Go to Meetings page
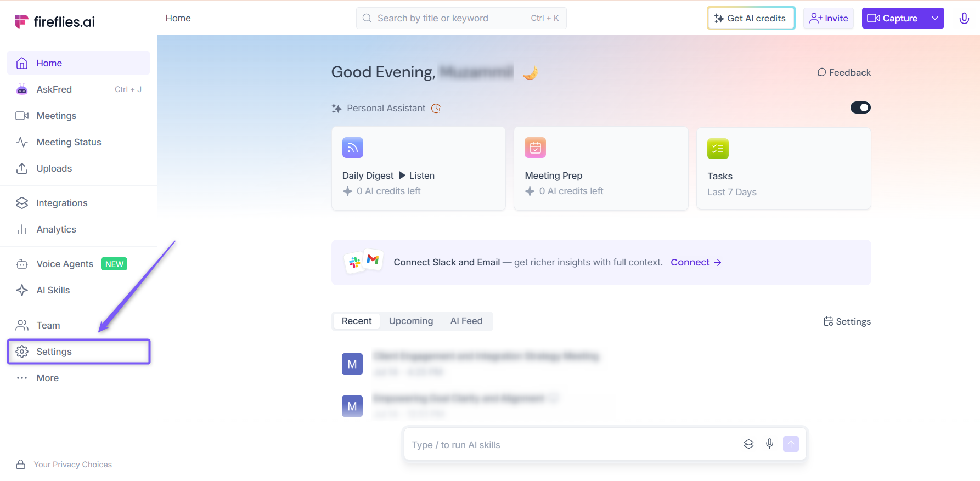Screen dimensions: 980x481 click(78, 116)
